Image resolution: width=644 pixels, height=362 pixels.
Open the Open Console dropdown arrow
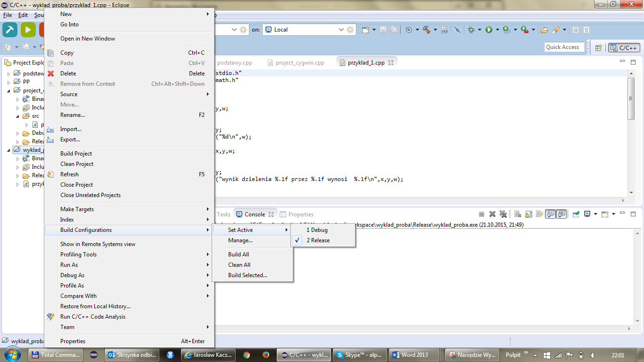(613, 214)
